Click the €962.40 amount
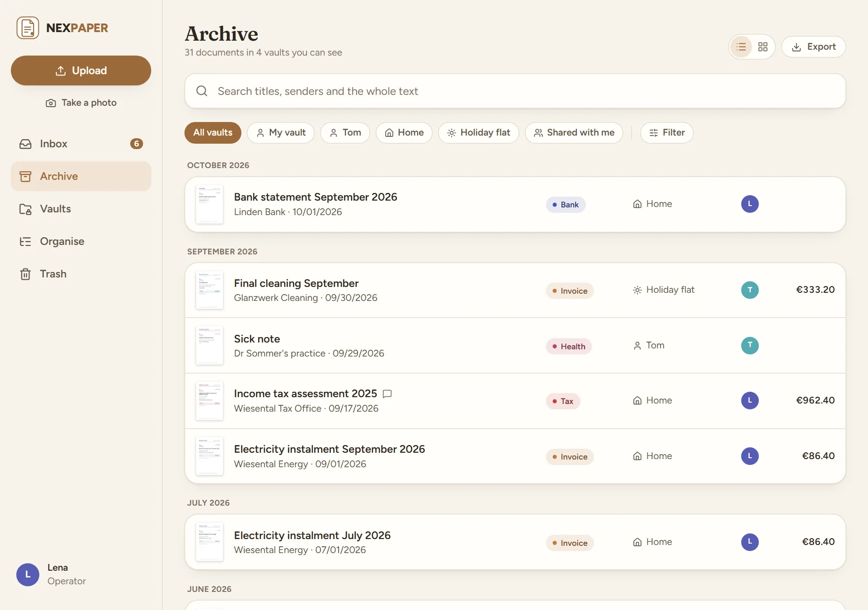The image size is (868, 610). tap(815, 400)
